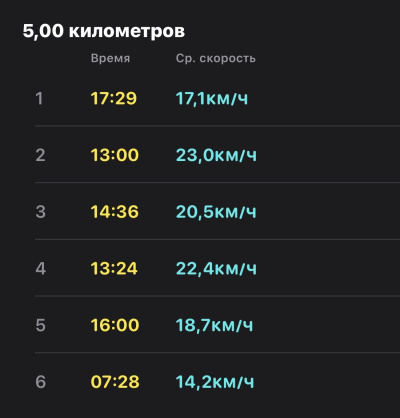This screenshot has width=400, height=418.
Task: Click the speed 20,5км/ч
Action: pyautogui.click(x=216, y=212)
